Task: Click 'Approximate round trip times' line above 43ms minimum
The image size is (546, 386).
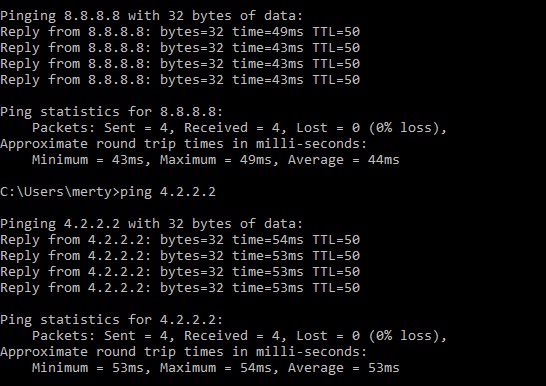Action: click(x=184, y=144)
